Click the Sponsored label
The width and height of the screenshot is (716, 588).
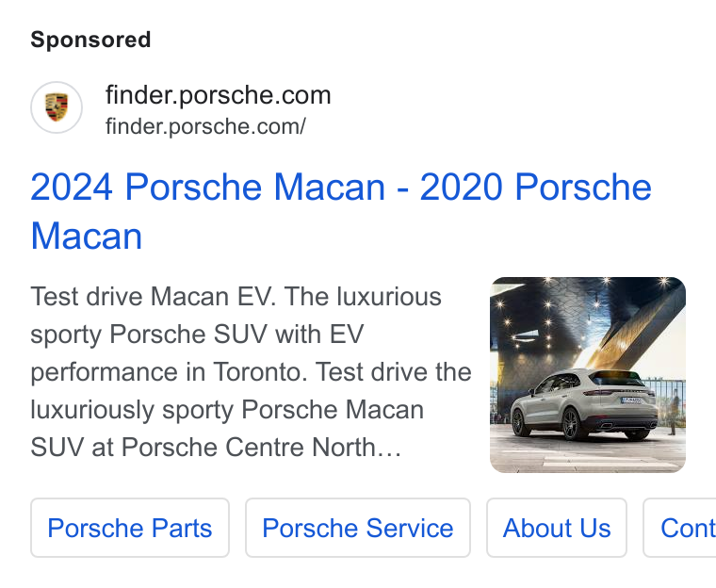pos(90,40)
